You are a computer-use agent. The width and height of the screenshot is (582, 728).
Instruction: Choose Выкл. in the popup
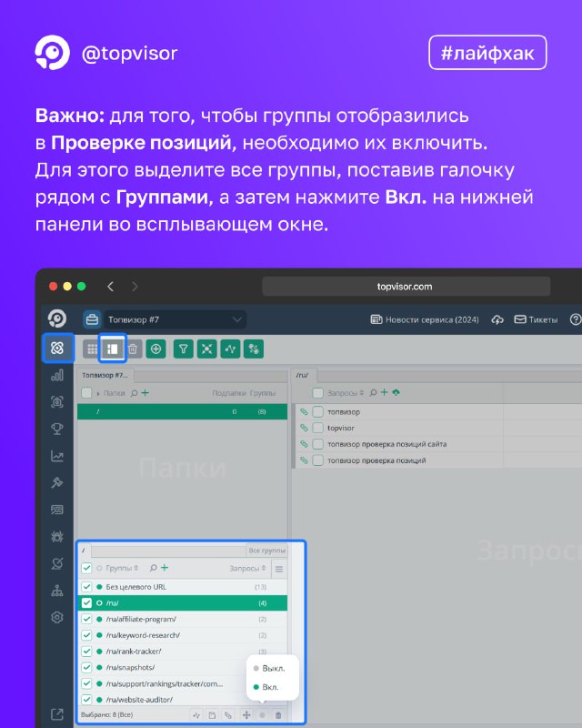(269, 669)
